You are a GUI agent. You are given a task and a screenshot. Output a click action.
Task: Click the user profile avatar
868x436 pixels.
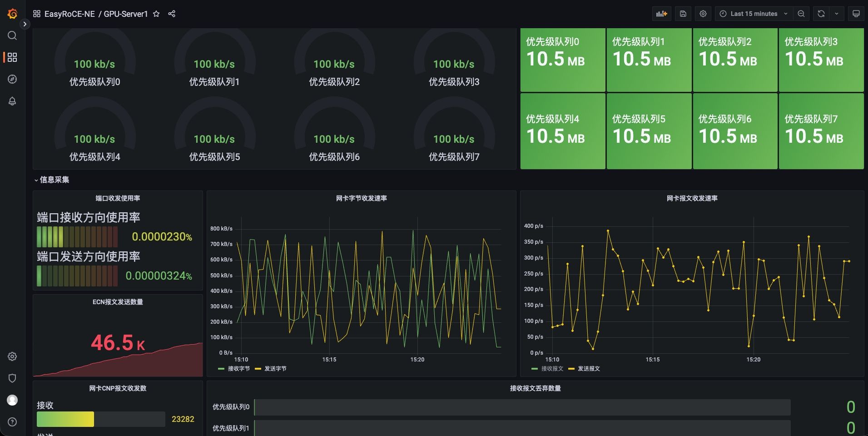tap(12, 400)
